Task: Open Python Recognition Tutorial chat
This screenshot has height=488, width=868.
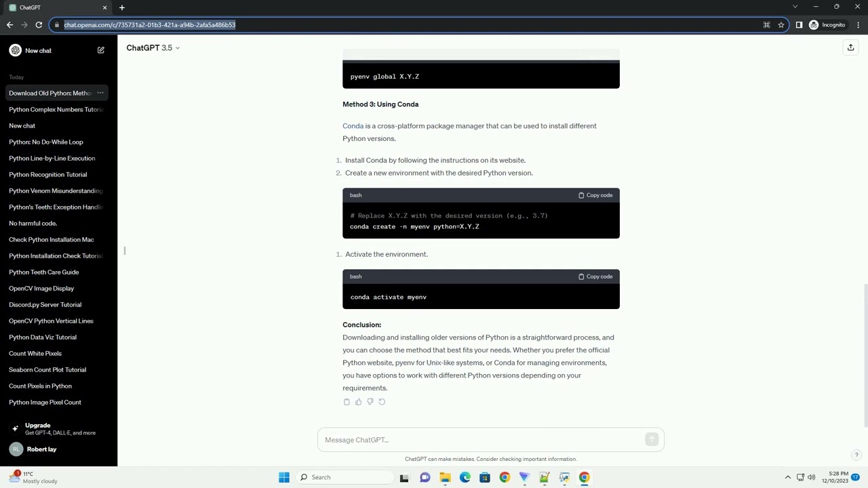Action: click(x=58, y=174)
